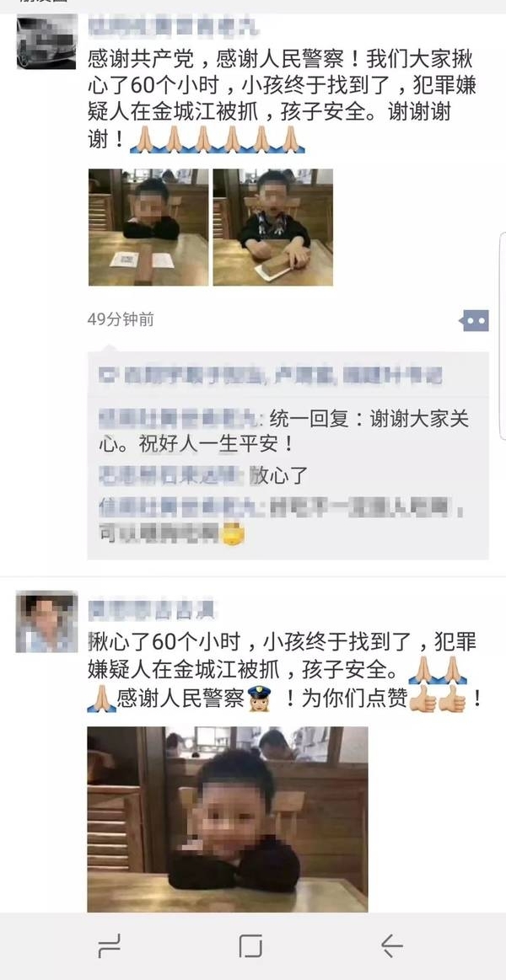Viewport: 506px width, 980px height.
Task: Tap the police officer emoji in the second post
Action: pos(258,699)
